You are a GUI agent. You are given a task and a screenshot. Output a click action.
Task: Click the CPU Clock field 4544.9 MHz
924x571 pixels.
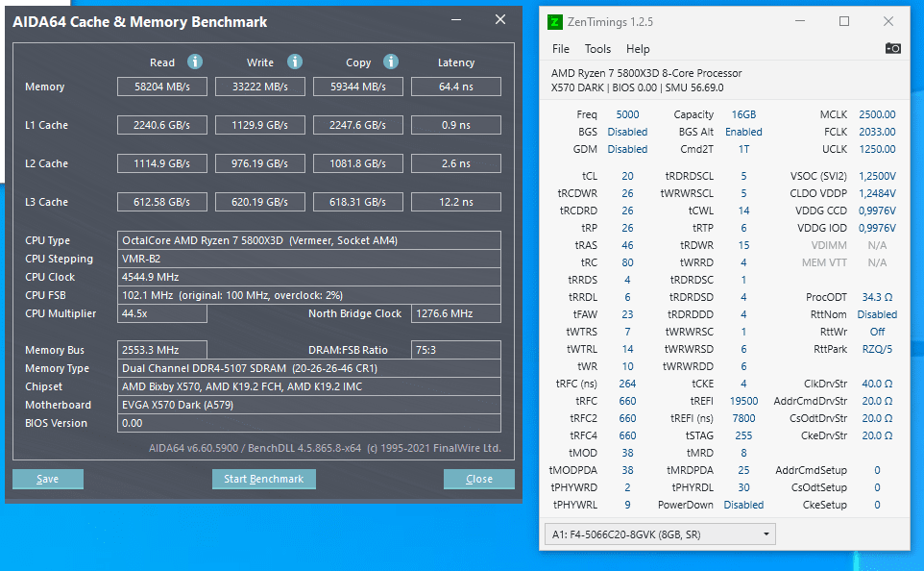click(308, 277)
